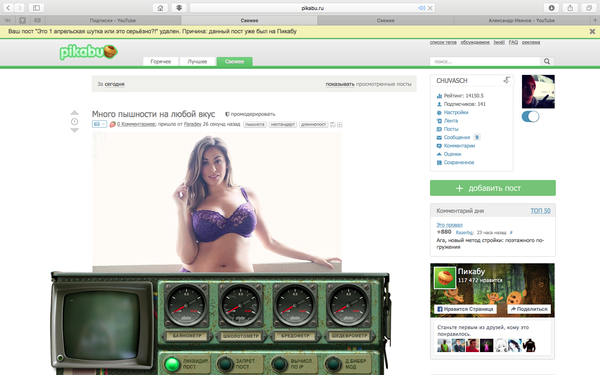Open the Лучшее section tab
The height and width of the screenshot is (375, 600).
(x=197, y=61)
